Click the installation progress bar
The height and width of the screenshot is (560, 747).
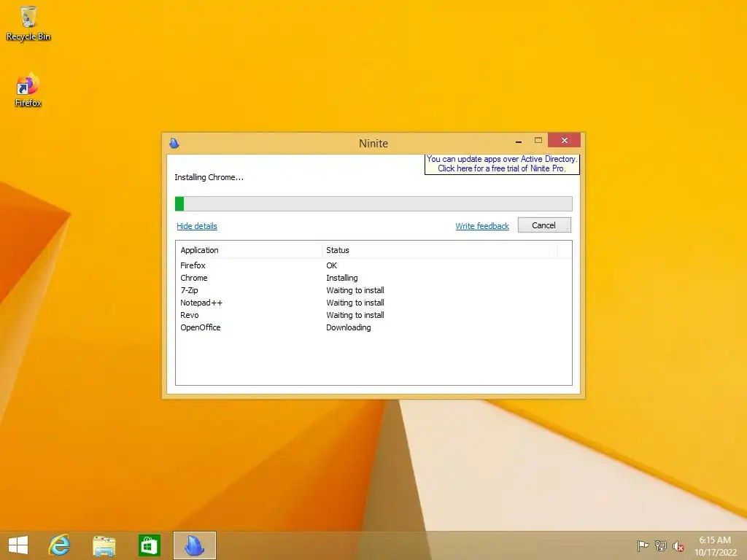373,204
